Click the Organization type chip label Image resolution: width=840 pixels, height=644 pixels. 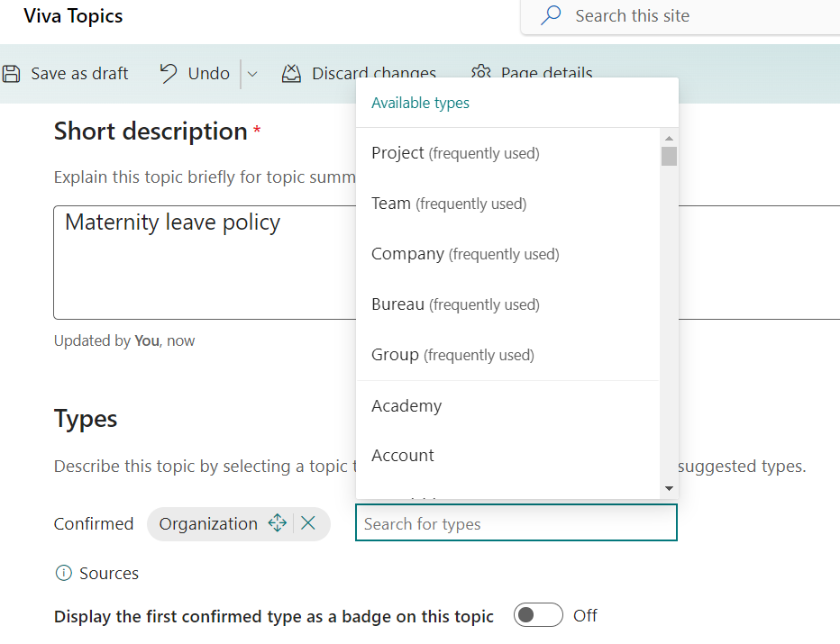pyautogui.click(x=208, y=523)
